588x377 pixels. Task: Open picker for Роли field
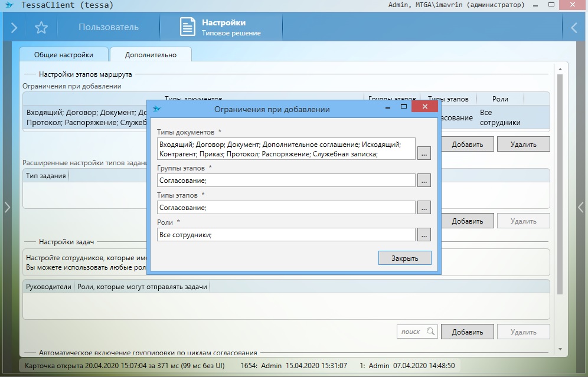[x=424, y=235]
